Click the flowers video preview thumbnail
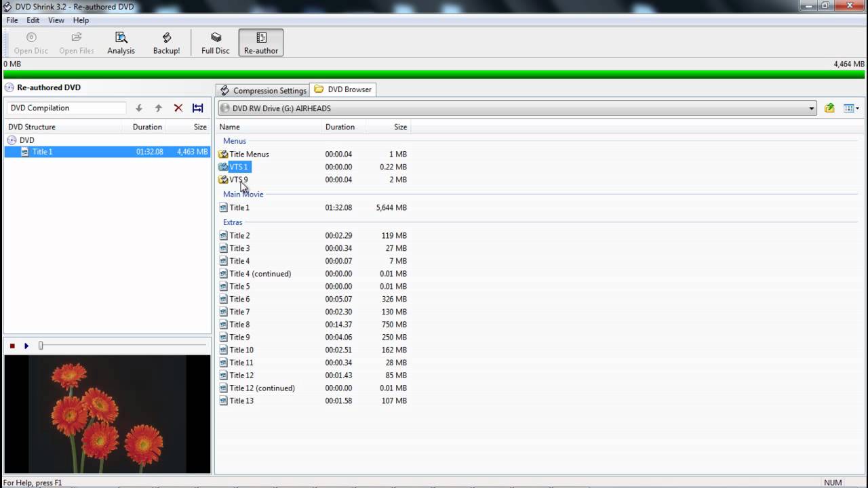The height and width of the screenshot is (488, 868). tap(107, 414)
